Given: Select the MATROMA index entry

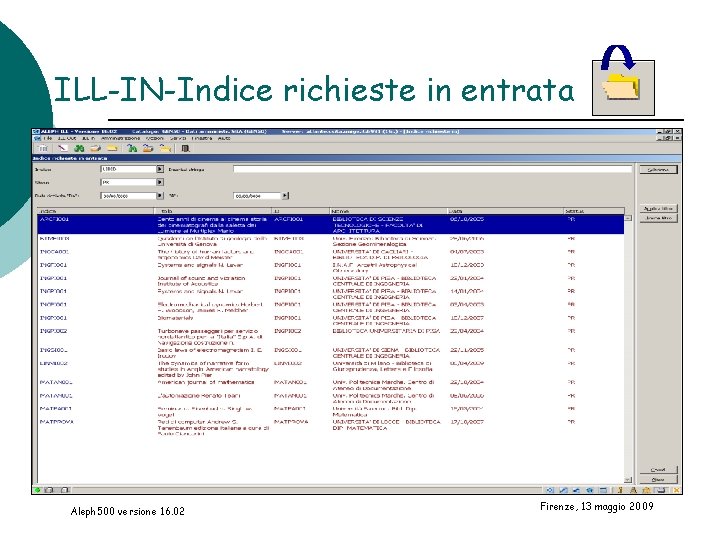Looking at the screenshot, I should coord(57,422).
